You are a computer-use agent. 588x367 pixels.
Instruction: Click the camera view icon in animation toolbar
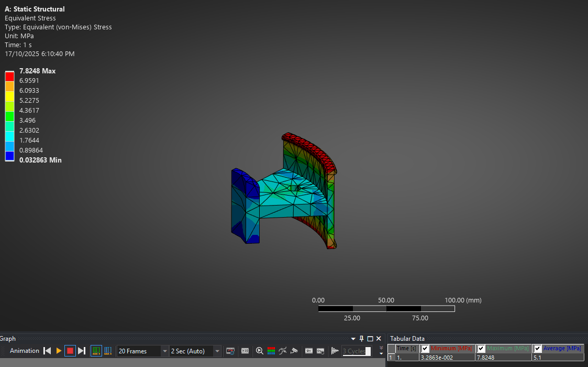click(294, 351)
